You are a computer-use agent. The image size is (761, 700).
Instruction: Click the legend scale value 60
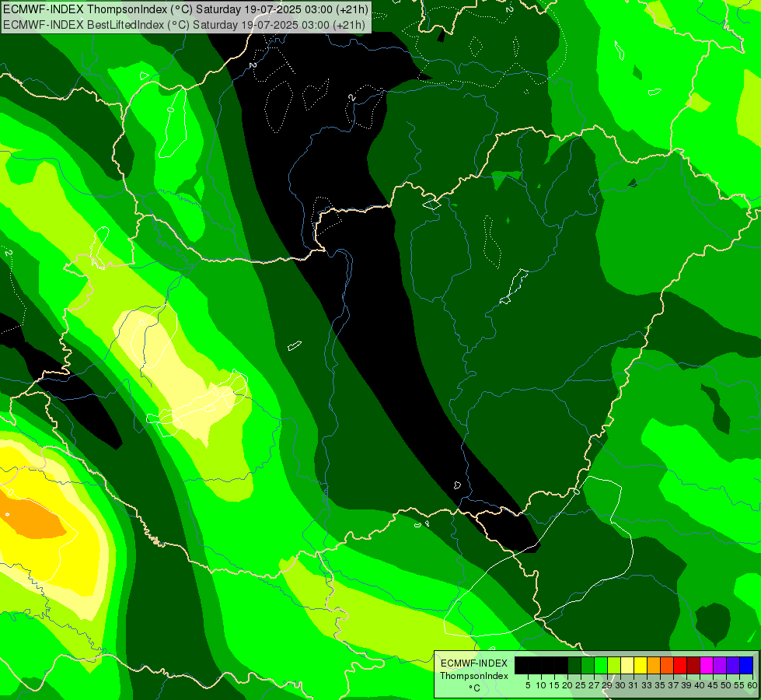point(752,685)
